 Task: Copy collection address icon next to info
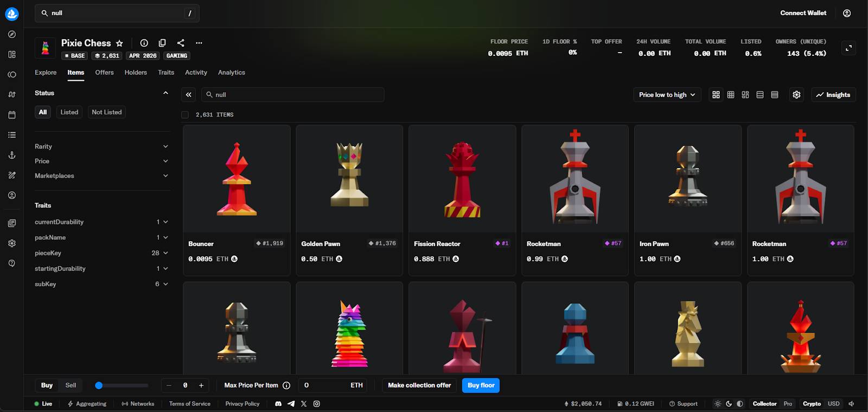[162, 43]
